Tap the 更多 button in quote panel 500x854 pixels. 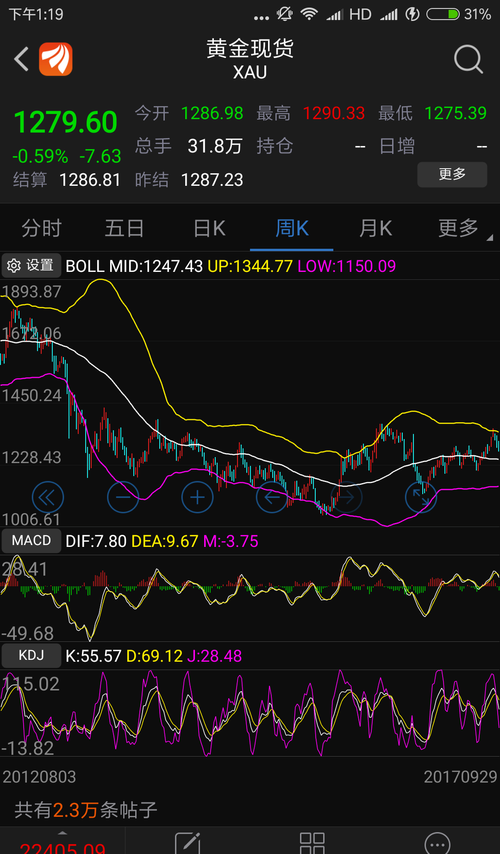click(x=452, y=174)
